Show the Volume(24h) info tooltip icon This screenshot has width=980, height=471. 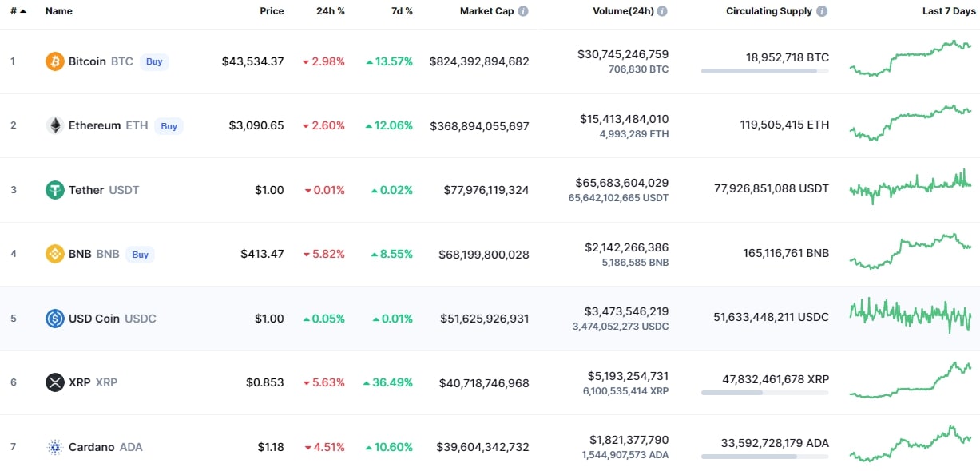662,11
